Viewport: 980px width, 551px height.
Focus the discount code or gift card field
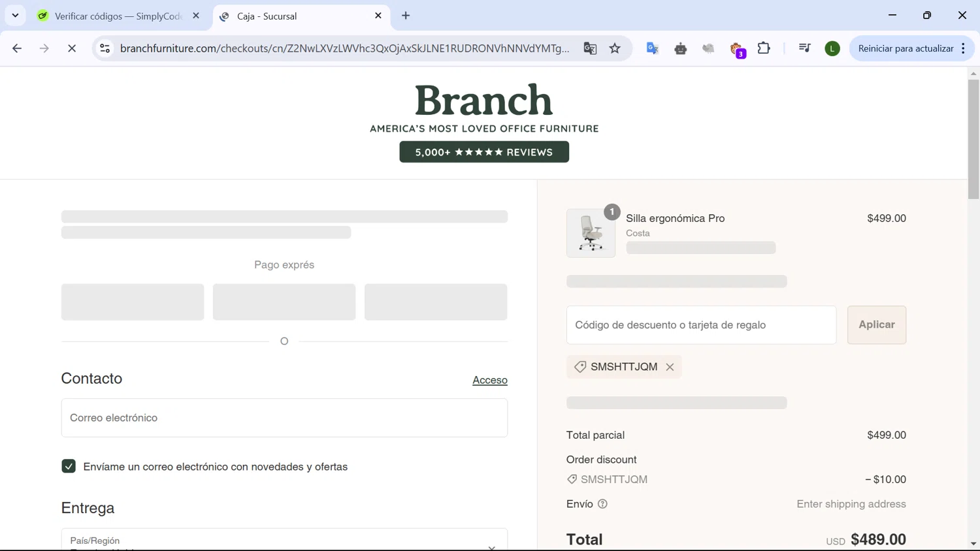pos(701,325)
